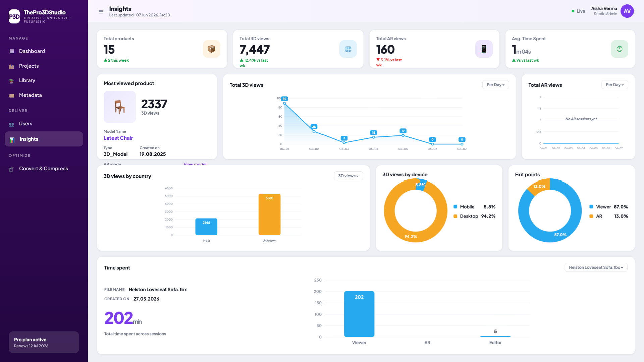The height and width of the screenshot is (362, 644).
Task: Click the 7,447 total 3D views value
Action: pos(255,50)
